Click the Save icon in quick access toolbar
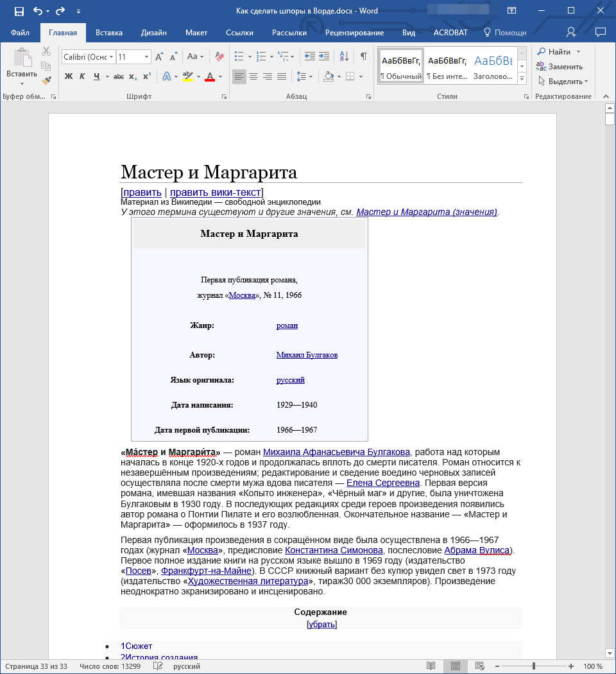Viewport: 616px width, 674px height. click(19, 11)
